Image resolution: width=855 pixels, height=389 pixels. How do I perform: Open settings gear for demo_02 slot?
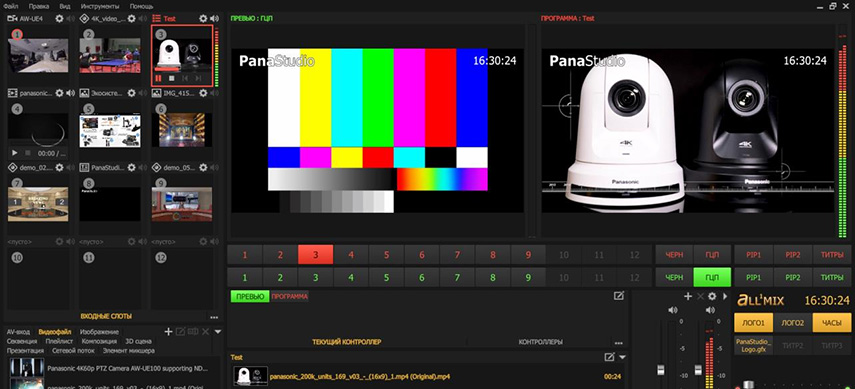(x=59, y=167)
